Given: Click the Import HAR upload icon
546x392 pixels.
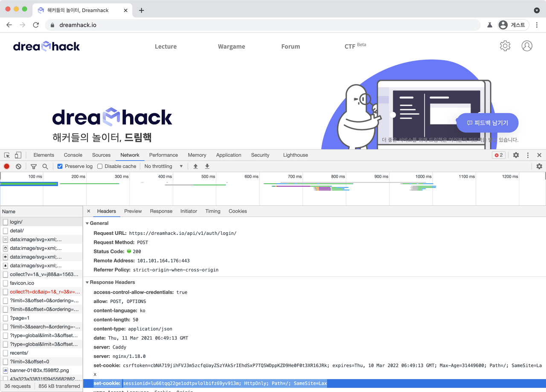Looking at the screenshot, I should pyautogui.click(x=196, y=166).
